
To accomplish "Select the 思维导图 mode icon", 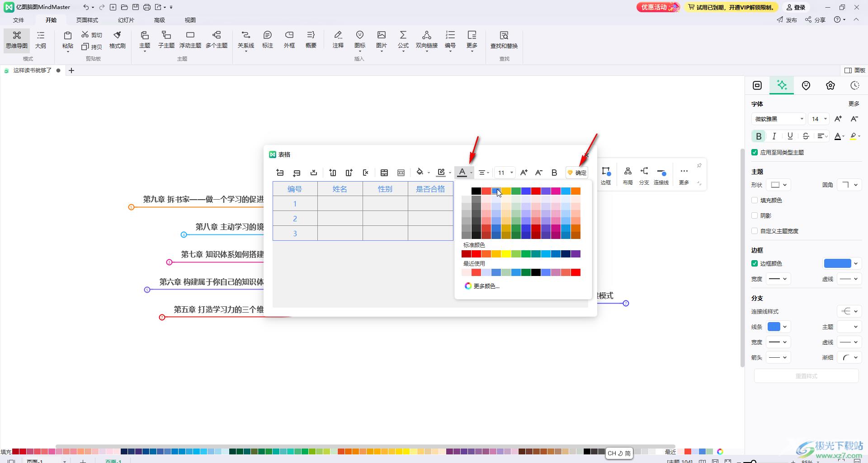I will pos(17,40).
